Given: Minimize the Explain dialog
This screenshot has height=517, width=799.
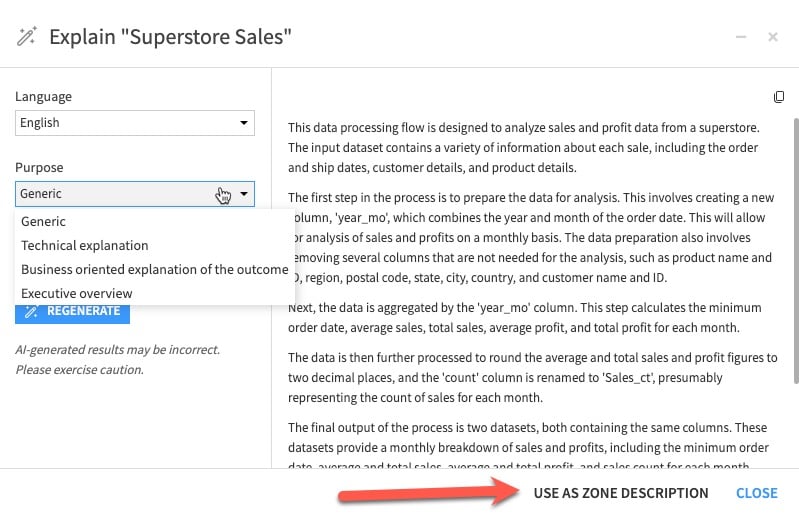Looking at the screenshot, I should [741, 37].
